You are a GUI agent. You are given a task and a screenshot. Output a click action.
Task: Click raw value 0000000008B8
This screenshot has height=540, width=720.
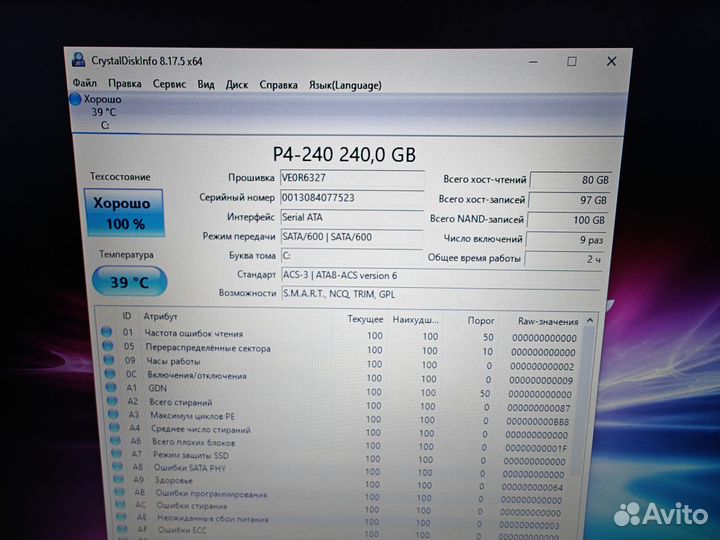pos(538,421)
